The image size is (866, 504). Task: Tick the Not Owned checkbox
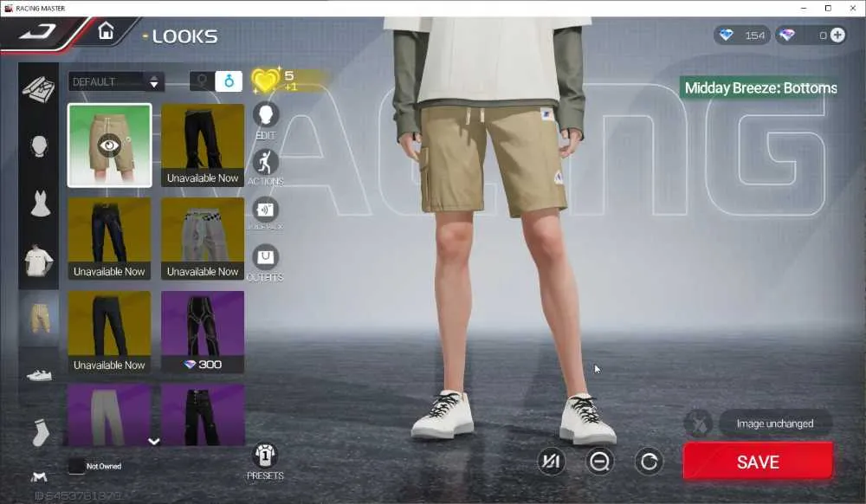click(75, 467)
